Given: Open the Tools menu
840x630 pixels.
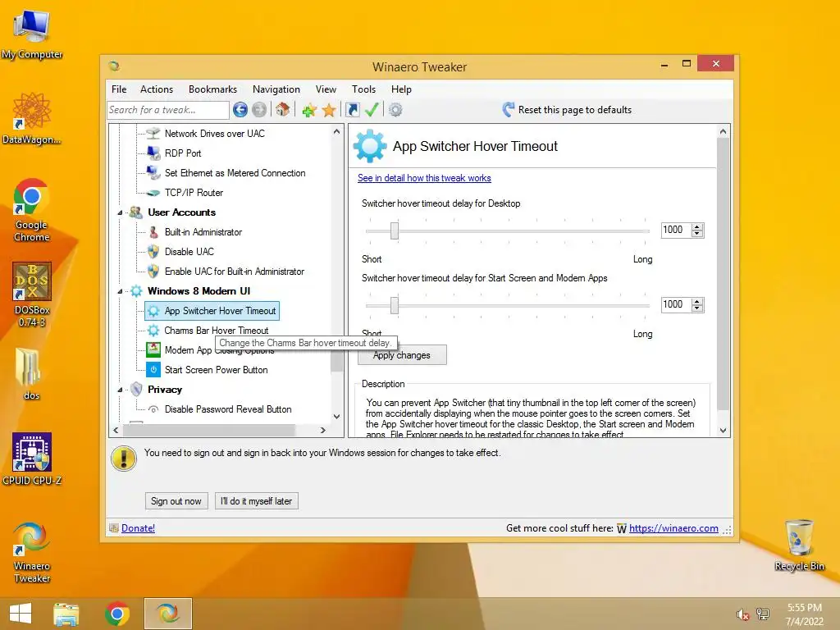Looking at the screenshot, I should 363,89.
